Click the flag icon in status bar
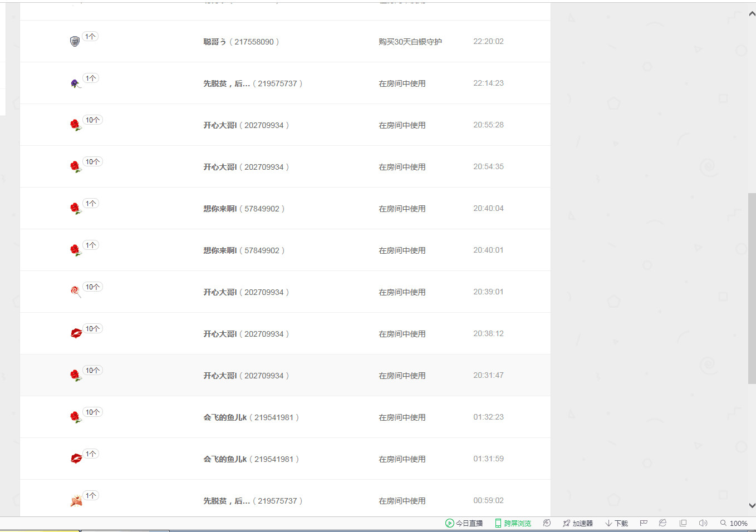The width and height of the screenshot is (756, 532). [x=644, y=523]
